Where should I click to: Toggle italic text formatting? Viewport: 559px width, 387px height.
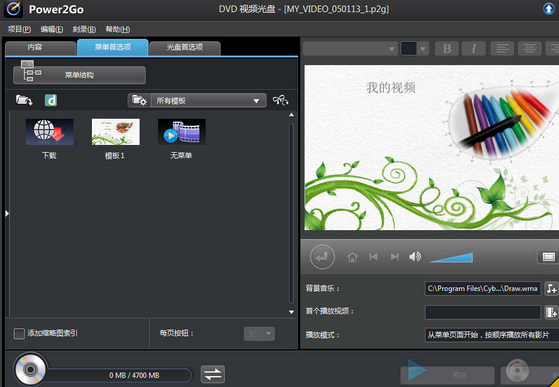coord(474,48)
